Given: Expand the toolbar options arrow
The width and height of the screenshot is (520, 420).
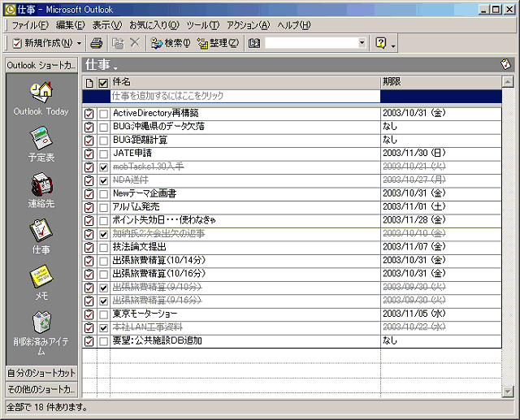Looking at the screenshot, I should (393, 45).
